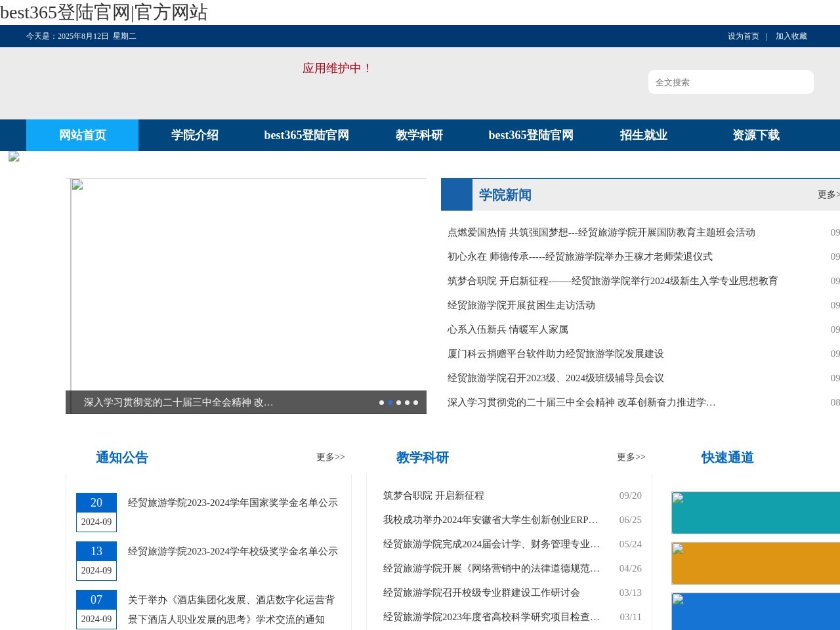
Task: Open the 更多>> link beside 教学科研
Action: (x=631, y=457)
